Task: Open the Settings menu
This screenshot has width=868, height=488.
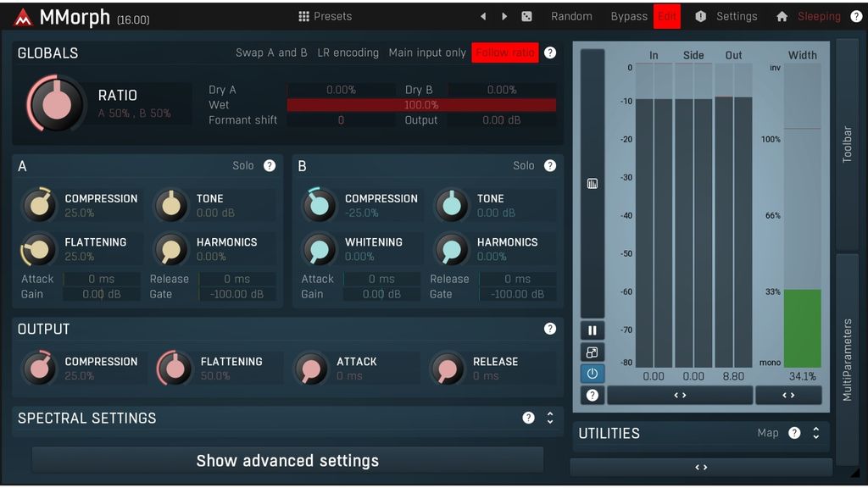Action: click(737, 15)
